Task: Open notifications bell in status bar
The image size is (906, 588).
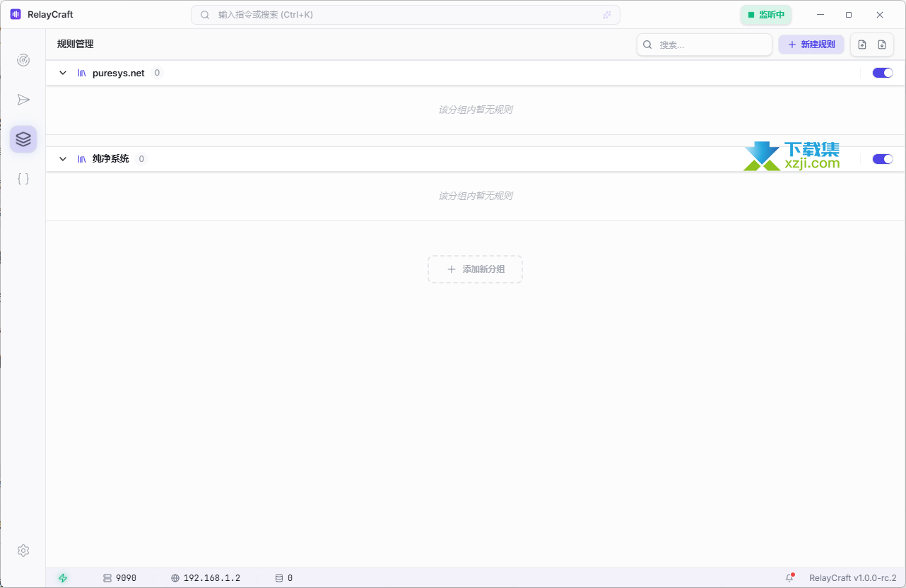Action: [x=790, y=578]
